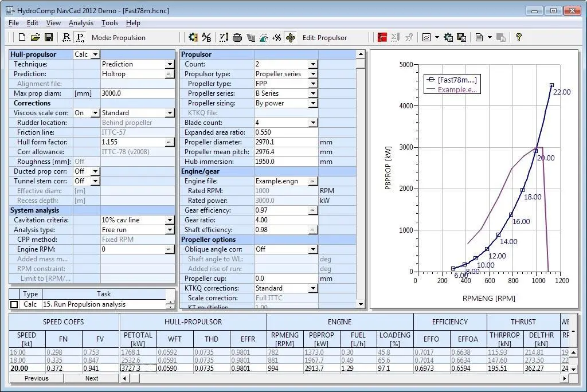Click the A/B comparison toolbar icon

pos(206,37)
